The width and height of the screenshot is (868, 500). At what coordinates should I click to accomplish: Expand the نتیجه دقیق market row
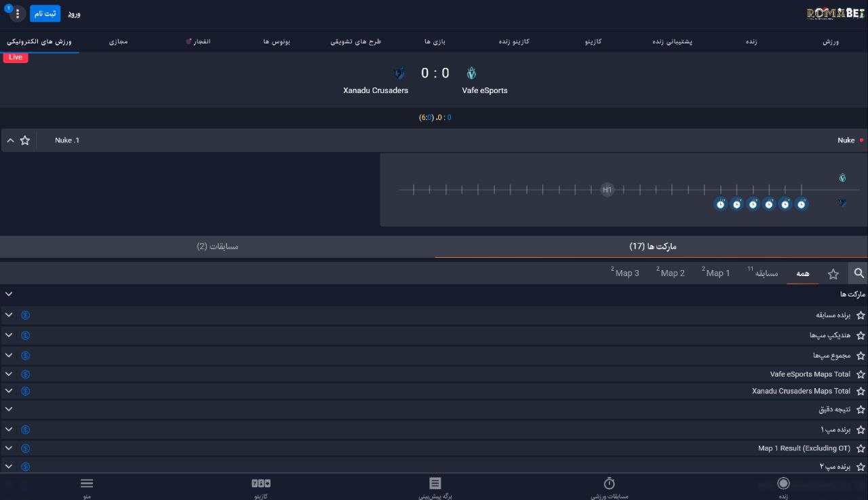[9, 409]
